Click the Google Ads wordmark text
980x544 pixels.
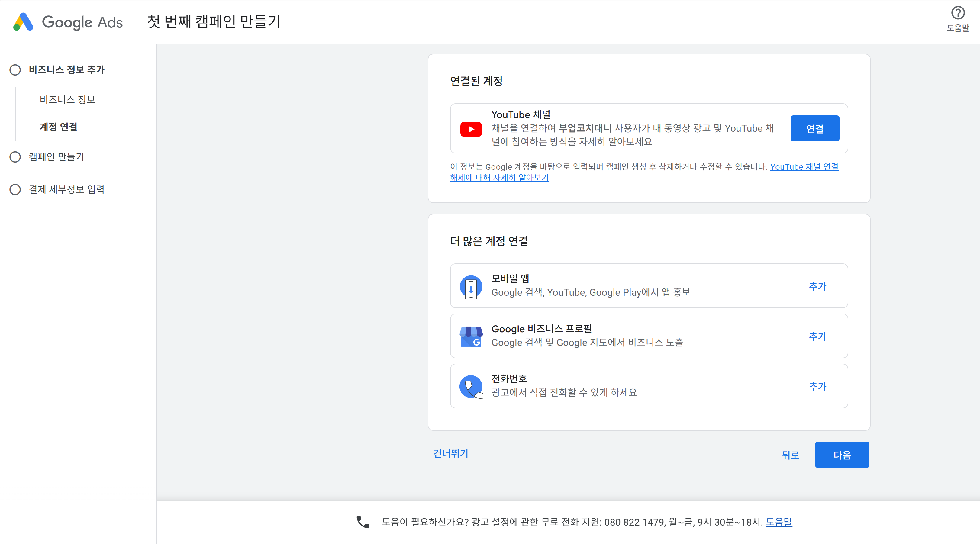click(82, 22)
